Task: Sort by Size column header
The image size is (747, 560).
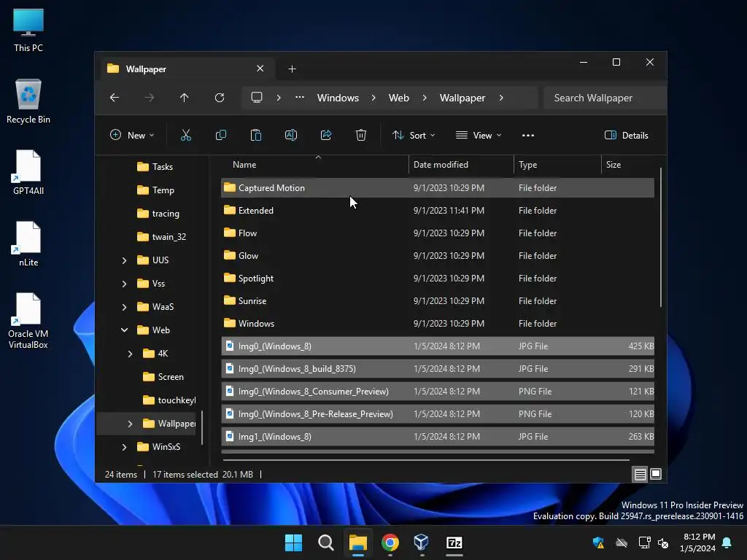Action: pos(629,165)
